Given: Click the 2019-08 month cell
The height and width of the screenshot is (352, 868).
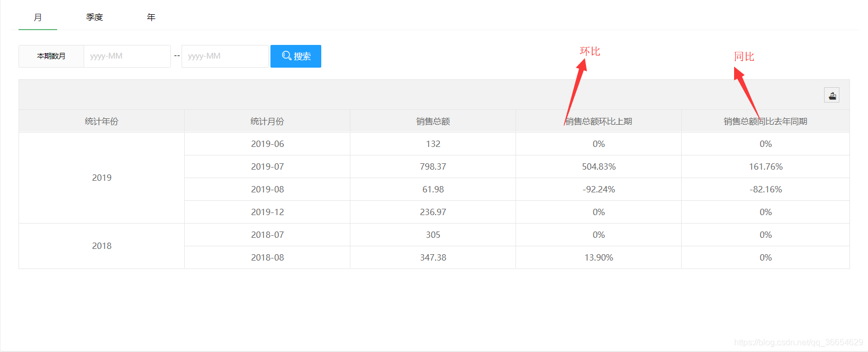Looking at the screenshot, I should coord(267,189).
